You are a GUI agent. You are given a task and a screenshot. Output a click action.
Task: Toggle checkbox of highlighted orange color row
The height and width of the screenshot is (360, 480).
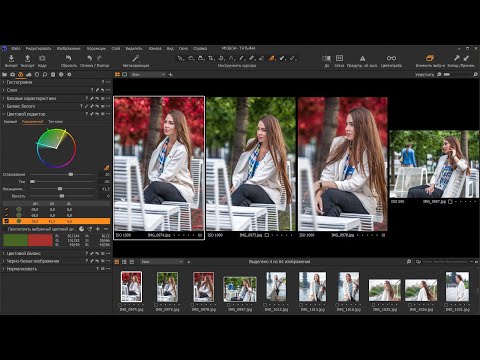pos(6,221)
